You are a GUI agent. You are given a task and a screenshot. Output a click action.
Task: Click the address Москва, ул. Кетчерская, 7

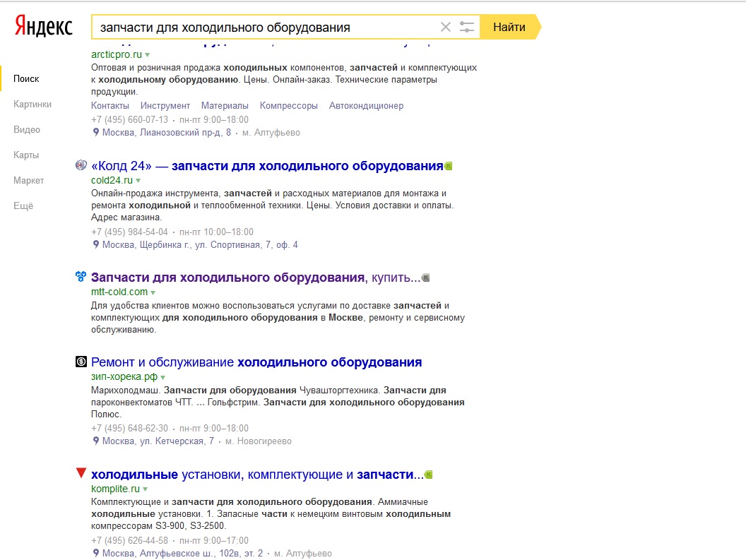158,441
